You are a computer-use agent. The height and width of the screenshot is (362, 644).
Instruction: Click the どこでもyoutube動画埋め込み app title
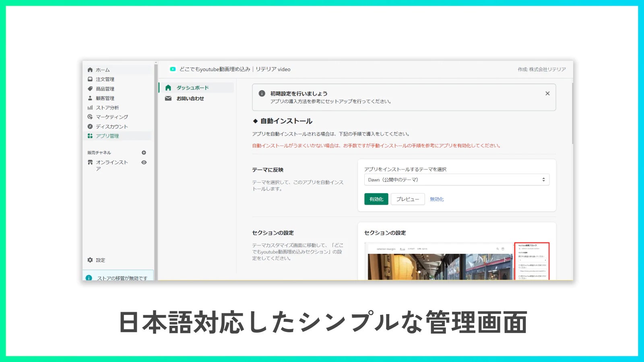pyautogui.click(x=235, y=69)
